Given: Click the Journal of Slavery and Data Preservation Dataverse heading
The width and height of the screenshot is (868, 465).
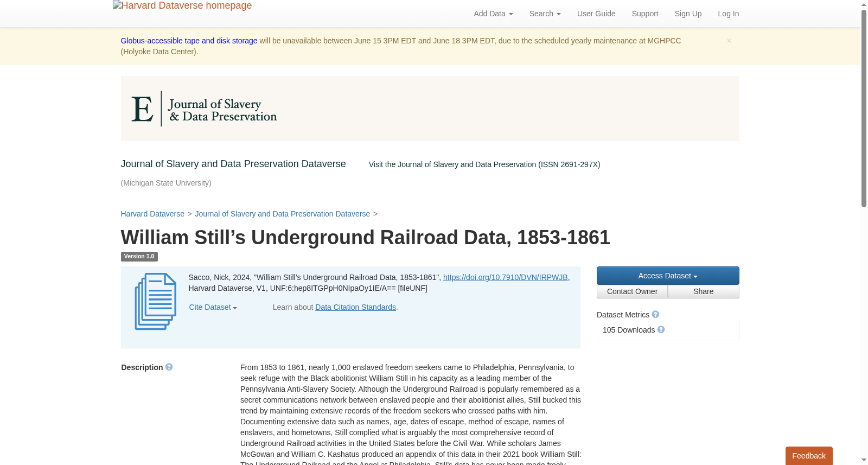Looking at the screenshot, I should click(233, 164).
